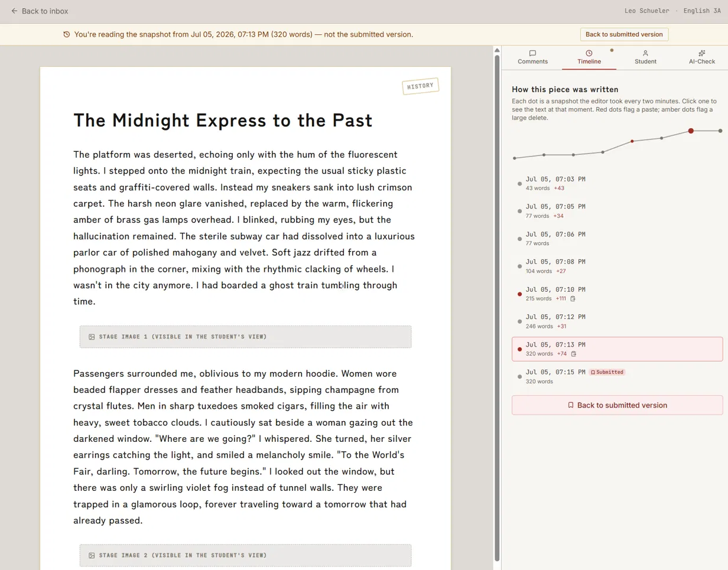The image size is (728, 570).
Task: Open the 07:15 PM Submitted snapshot
Action: click(617, 376)
